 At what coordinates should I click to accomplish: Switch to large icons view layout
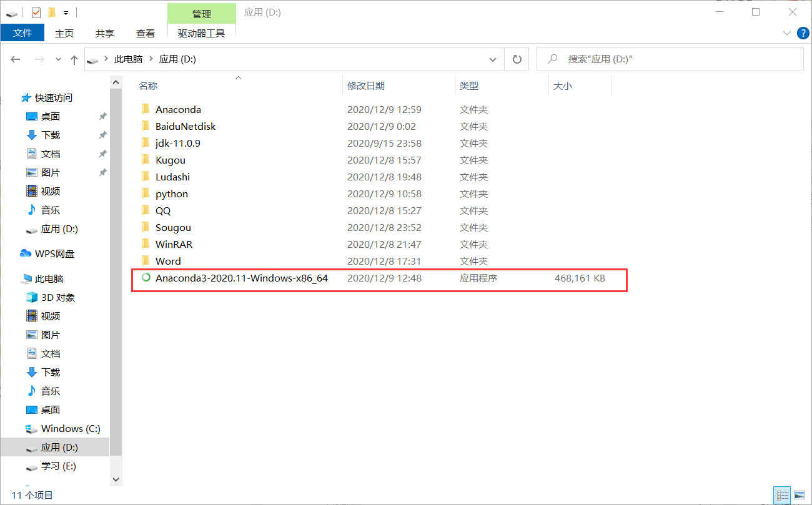800,496
